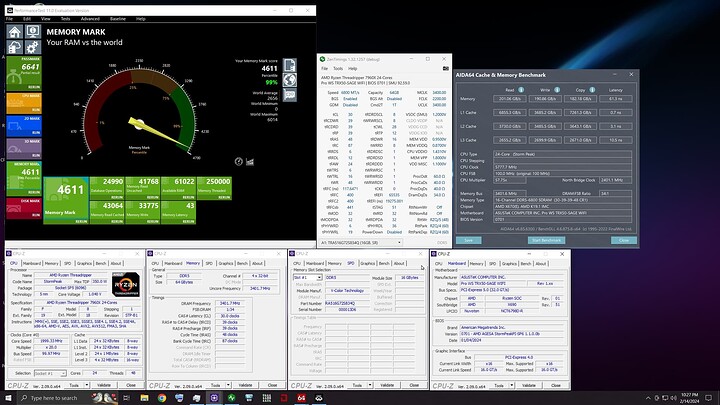Click the PerformanceTest home icon
The image size is (720, 405).
16,32
